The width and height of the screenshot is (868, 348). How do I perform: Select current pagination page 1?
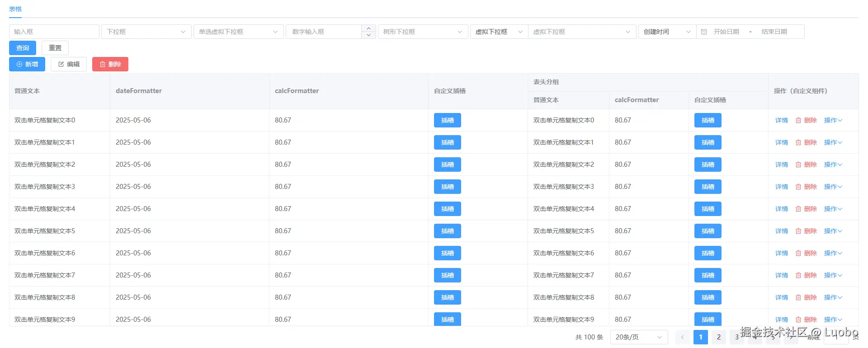701,337
